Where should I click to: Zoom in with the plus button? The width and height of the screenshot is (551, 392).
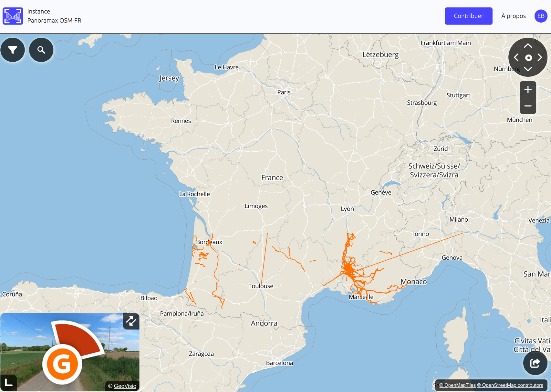pyautogui.click(x=528, y=89)
